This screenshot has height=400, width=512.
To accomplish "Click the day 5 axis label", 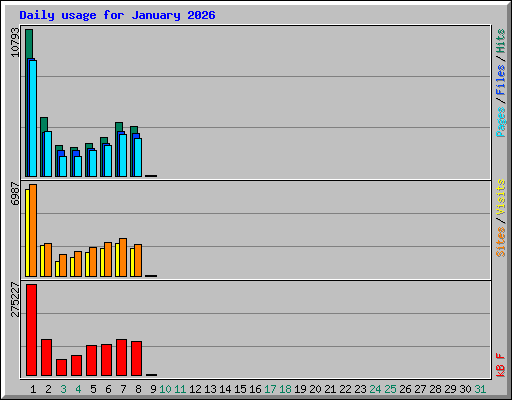I will (93, 389).
